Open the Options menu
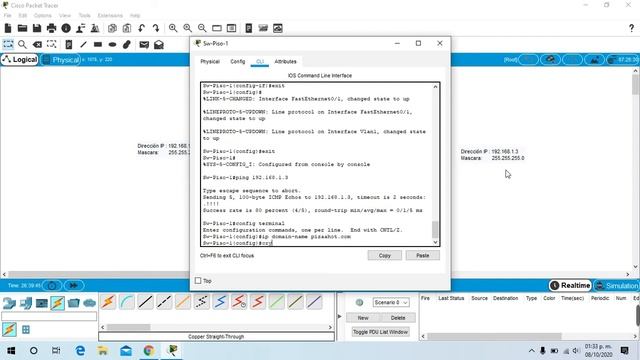The width and height of the screenshot is (640, 360). tap(42, 16)
